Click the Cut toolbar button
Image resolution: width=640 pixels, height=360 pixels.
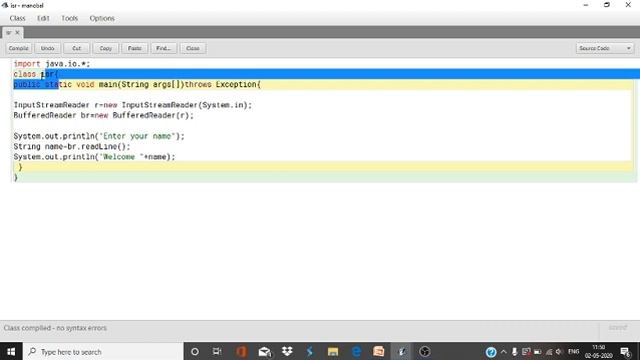[x=77, y=48]
